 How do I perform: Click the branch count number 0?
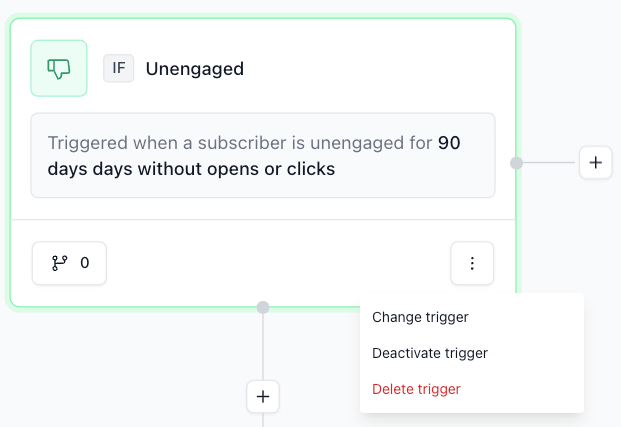[85, 263]
